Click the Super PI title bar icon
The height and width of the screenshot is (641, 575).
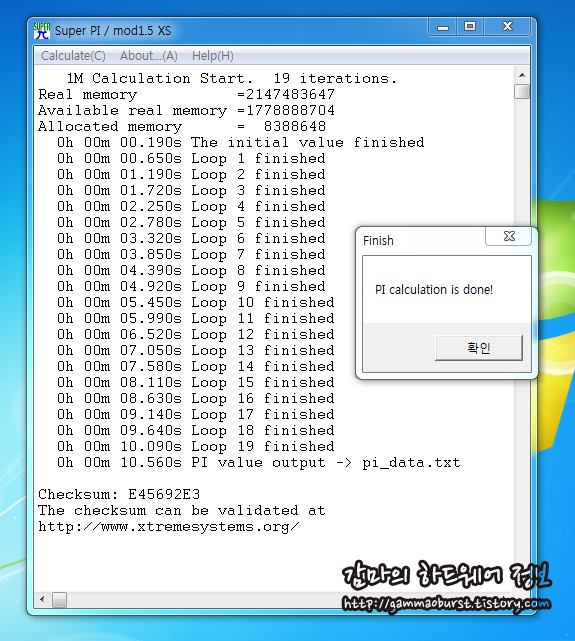42,31
